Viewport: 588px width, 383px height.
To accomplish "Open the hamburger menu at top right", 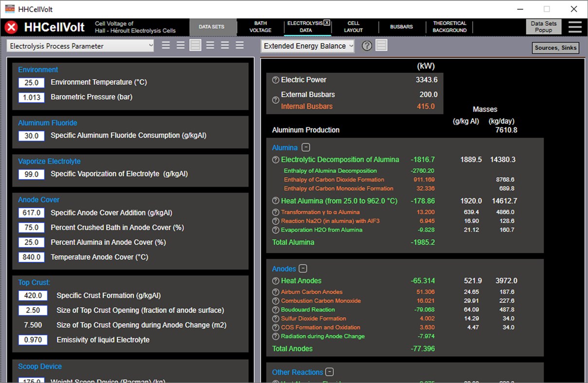I will pyautogui.click(x=575, y=27).
